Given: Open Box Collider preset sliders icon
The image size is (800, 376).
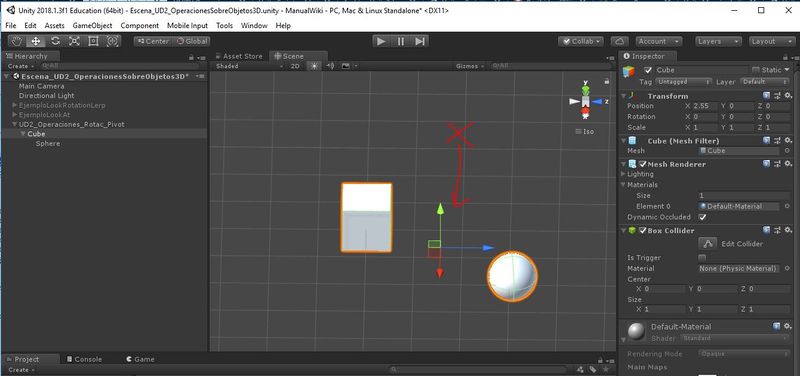Looking at the screenshot, I should [x=777, y=230].
